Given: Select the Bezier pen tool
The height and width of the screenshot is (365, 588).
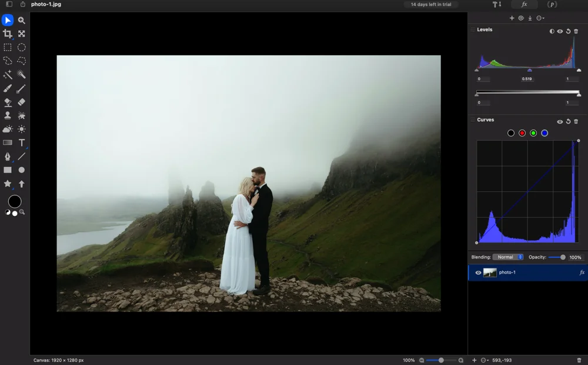Looking at the screenshot, I should pos(8,157).
